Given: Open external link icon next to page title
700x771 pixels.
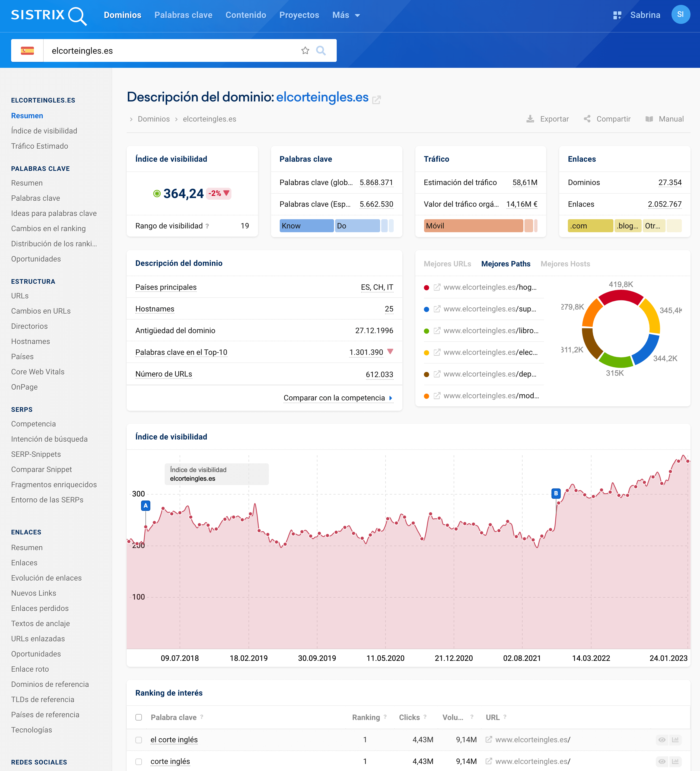Looking at the screenshot, I should 376,100.
